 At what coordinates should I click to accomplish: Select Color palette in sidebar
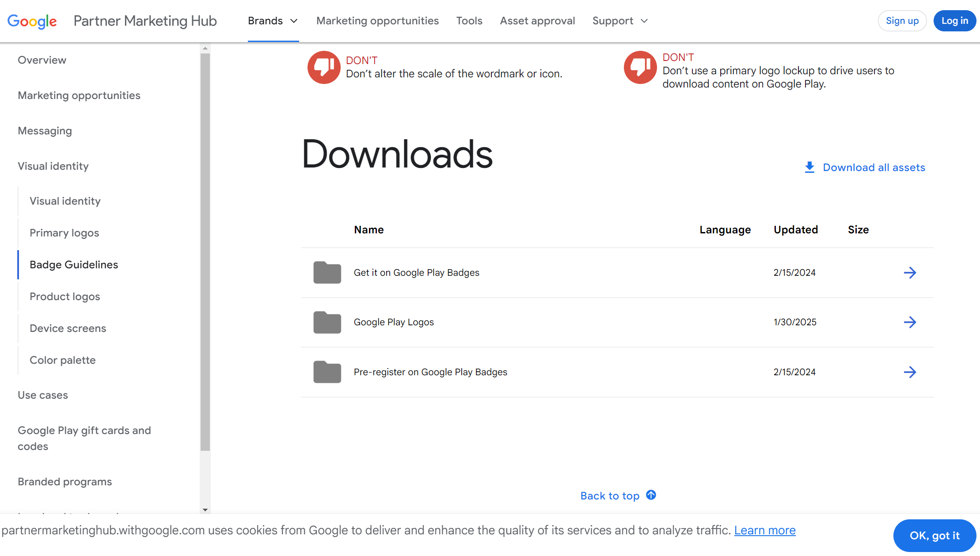click(62, 360)
